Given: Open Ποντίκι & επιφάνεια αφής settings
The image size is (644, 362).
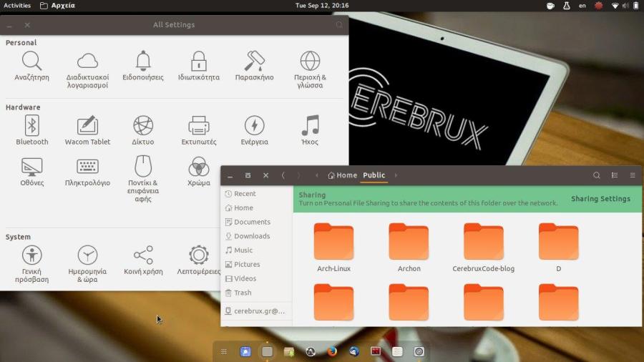Looking at the screenshot, I should [x=143, y=179].
